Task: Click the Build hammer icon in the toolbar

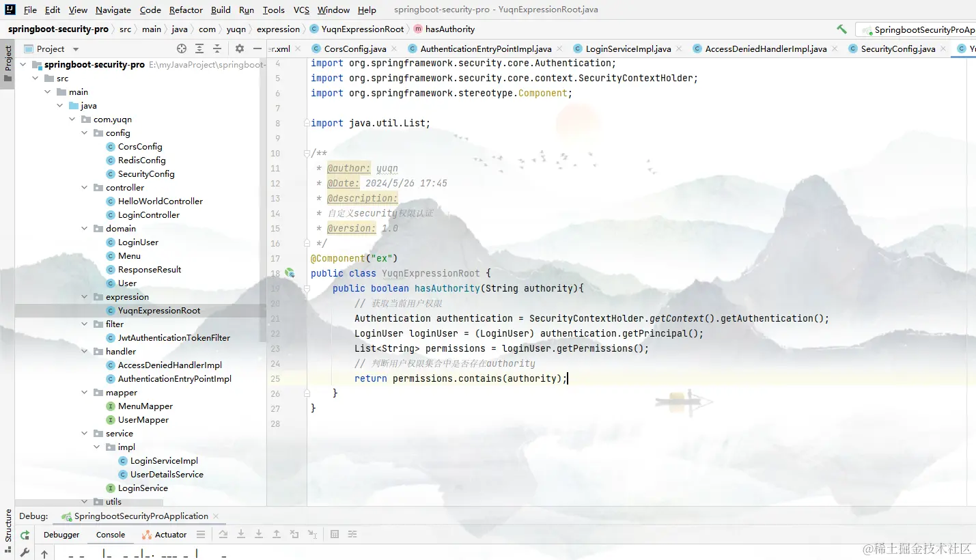Action: (x=841, y=29)
